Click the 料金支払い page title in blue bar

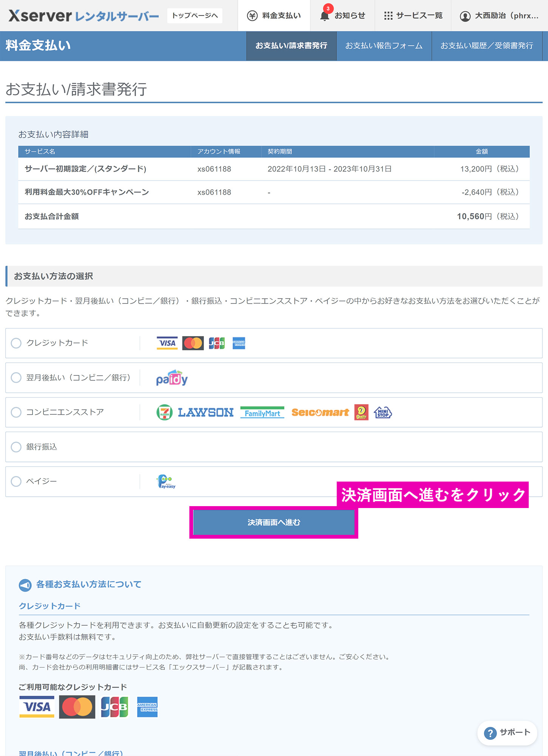[x=38, y=45]
